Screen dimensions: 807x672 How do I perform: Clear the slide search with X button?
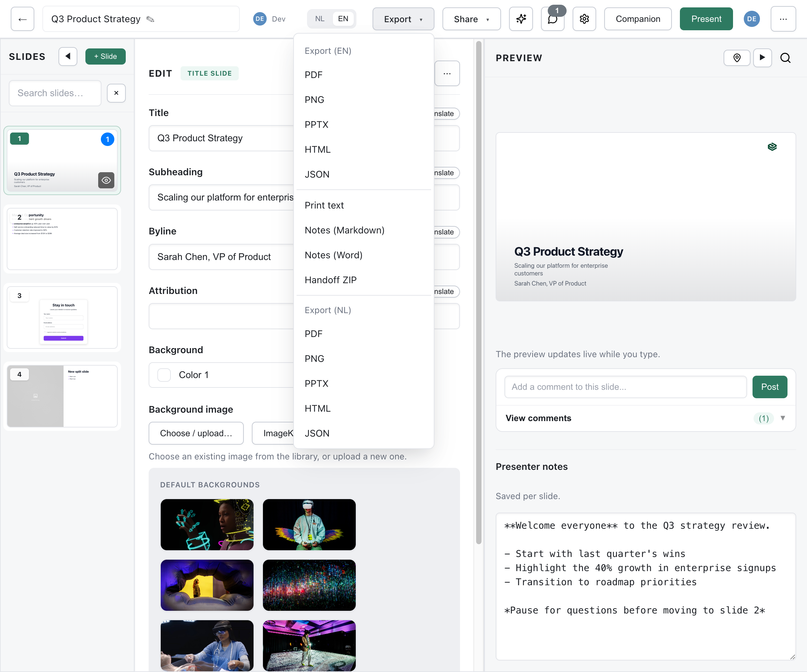[116, 93]
